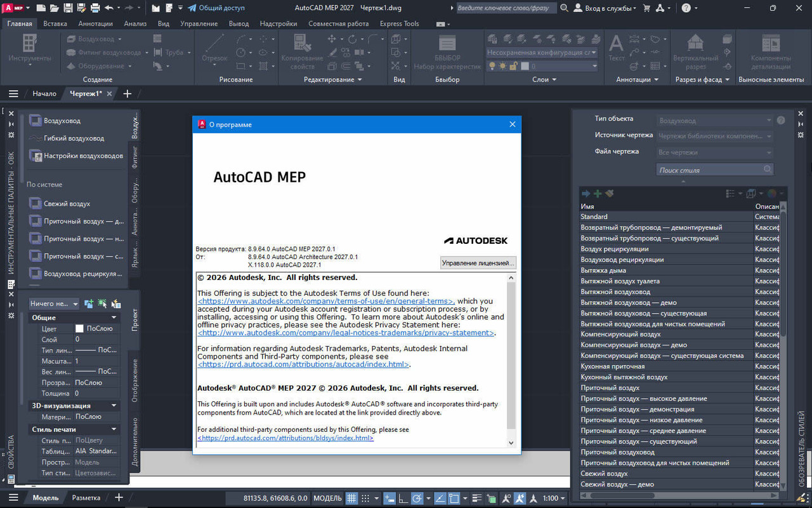
Task: Open the attributions/bldsys/index.html link
Action: tap(285, 438)
